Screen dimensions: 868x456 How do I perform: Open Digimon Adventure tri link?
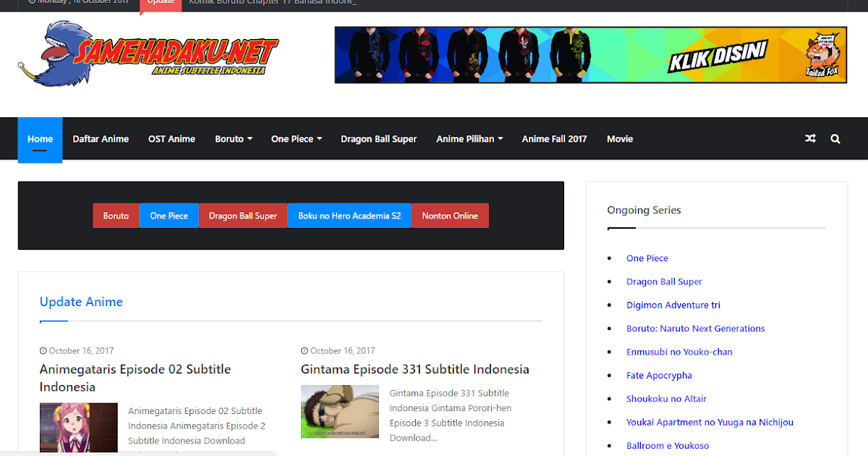[673, 305]
